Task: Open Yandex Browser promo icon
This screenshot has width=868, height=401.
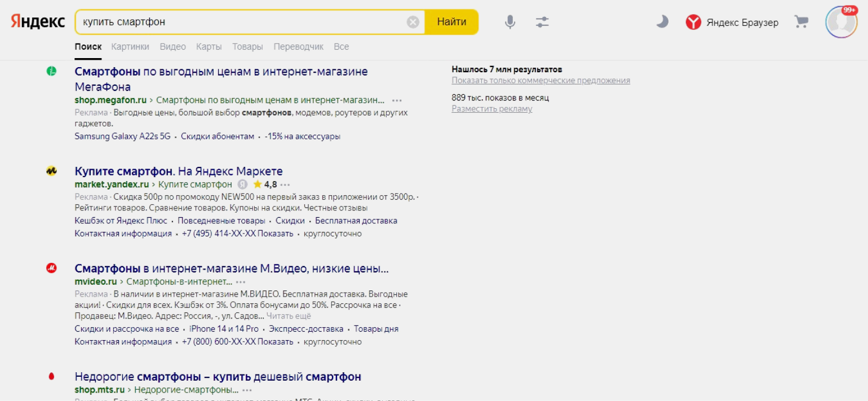Action: point(693,22)
